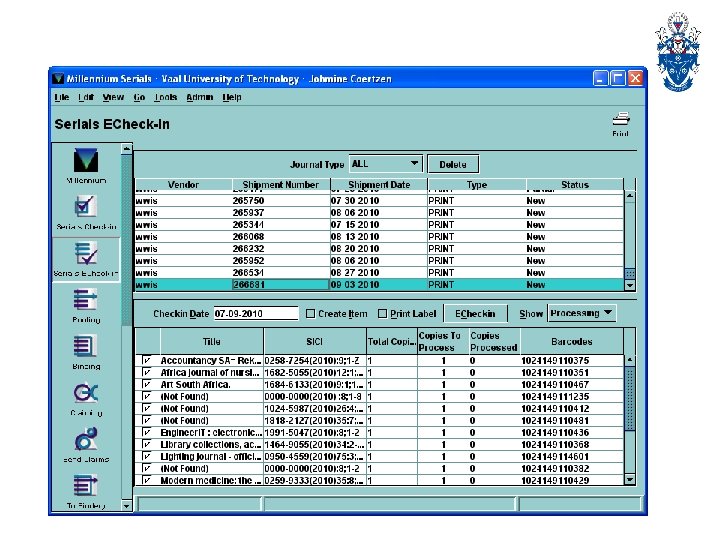Sort by Shipment Date column header

[379, 185]
